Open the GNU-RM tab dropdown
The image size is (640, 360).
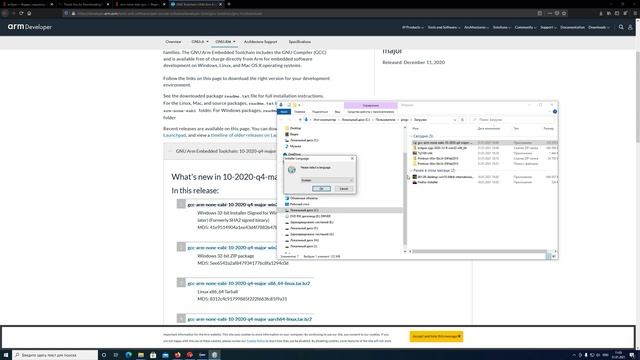click(x=225, y=42)
